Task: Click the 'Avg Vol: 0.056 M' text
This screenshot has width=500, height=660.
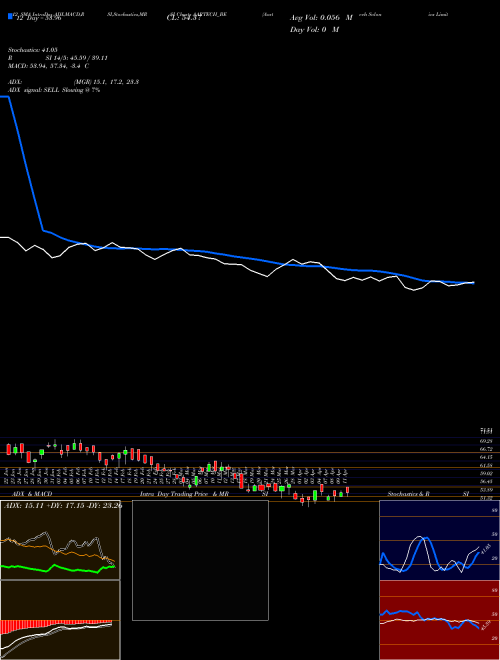Action: tap(321, 19)
